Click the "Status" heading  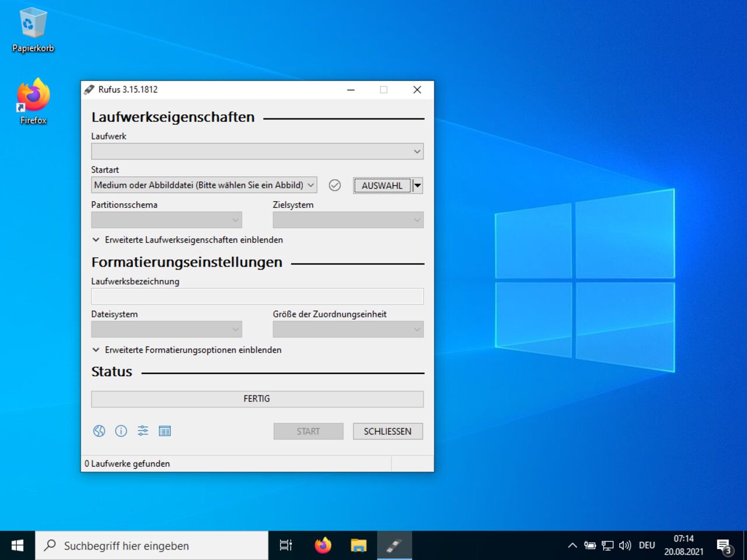click(x=111, y=372)
